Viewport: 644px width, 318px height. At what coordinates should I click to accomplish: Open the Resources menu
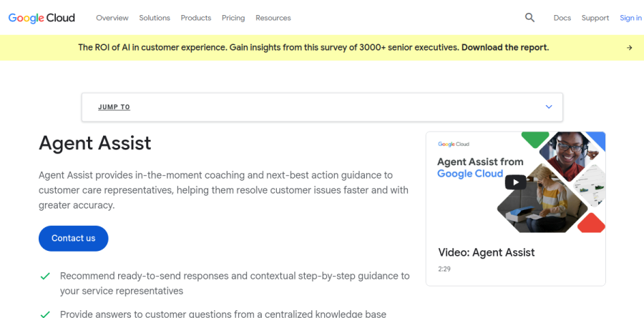pyautogui.click(x=273, y=18)
